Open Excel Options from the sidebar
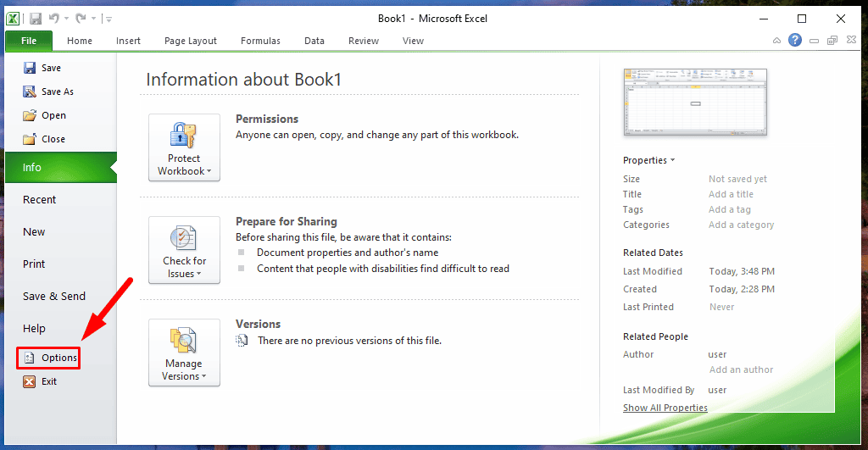Screen dimensions: 868x450 coord(58,358)
